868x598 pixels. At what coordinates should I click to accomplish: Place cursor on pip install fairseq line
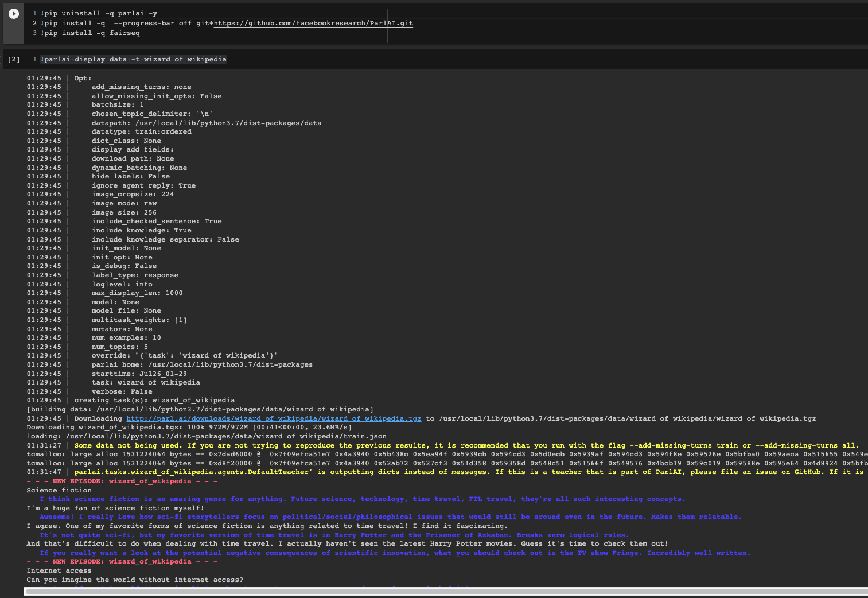pos(90,33)
